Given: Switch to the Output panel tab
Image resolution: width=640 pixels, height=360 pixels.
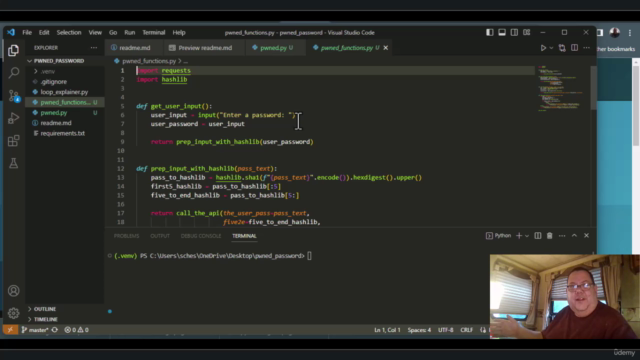Looking at the screenshot, I should 160,236.
